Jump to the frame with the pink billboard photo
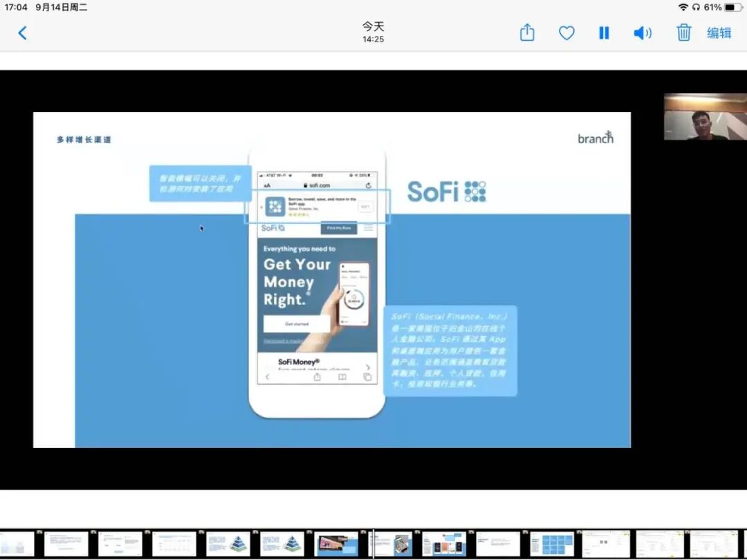Image resolution: width=747 pixels, height=560 pixels. click(336, 544)
